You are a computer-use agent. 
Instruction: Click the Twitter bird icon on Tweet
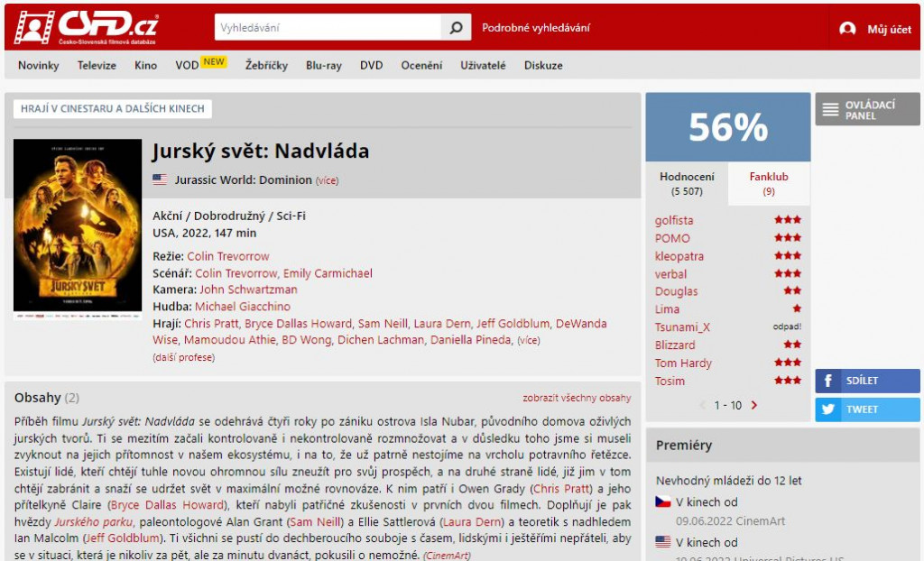click(x=828, y=409)
